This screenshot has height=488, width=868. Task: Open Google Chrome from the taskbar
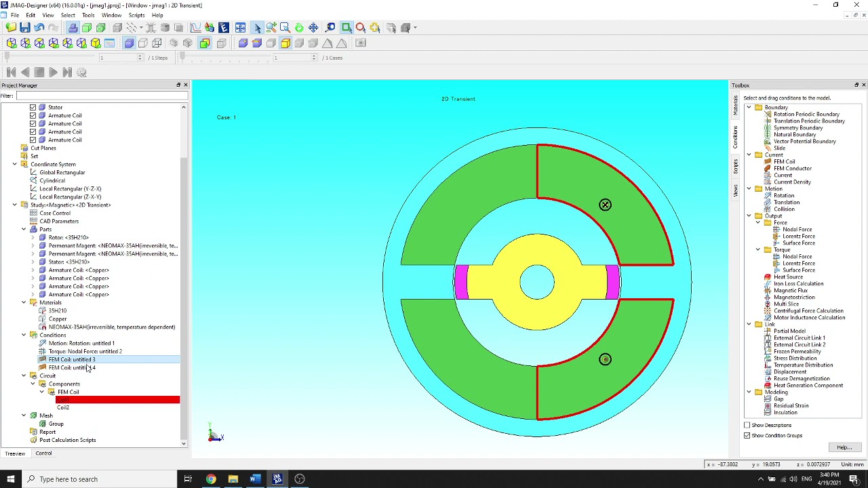(x=211, y=479)
